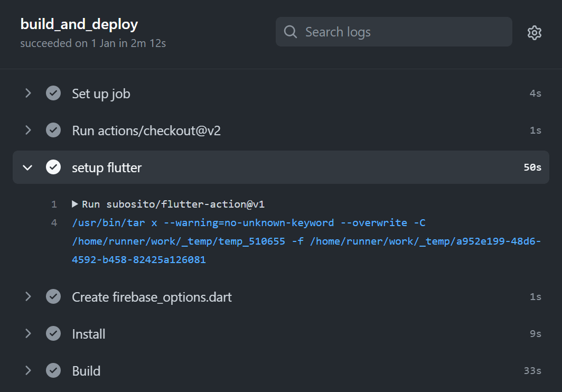Image resolution: width=562 pixels, height=392 pixels.
Task: Expand the Run subosito/flutter-action@v1 log group triangle
Action: click(x=74, y=204)
